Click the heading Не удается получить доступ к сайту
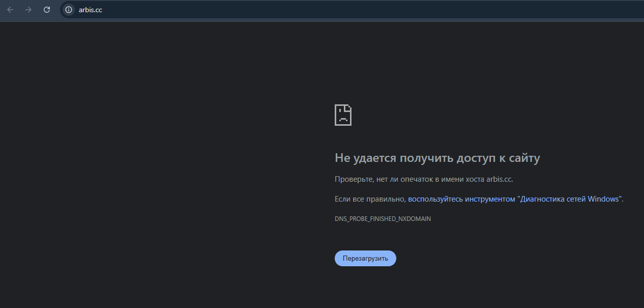644x308 pixels. click(437, 158)
